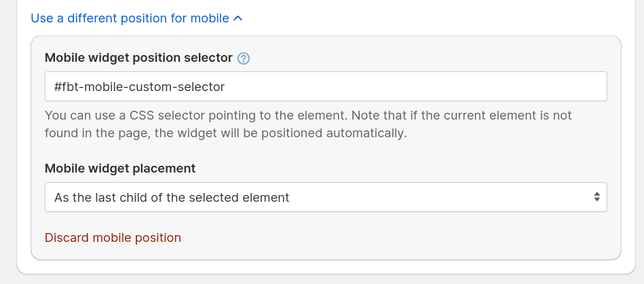644x284 pixels.
Task: Click the select arrows icon
Action: coord(596,198)
